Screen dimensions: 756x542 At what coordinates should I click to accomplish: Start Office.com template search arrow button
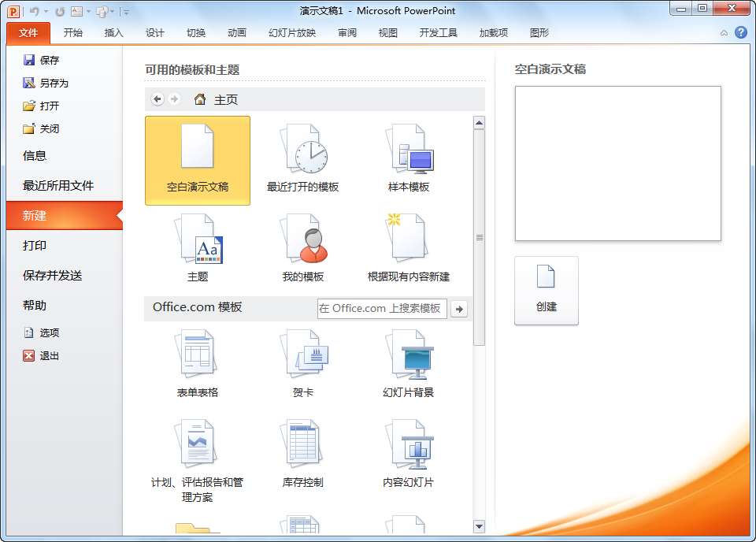(x=459, y=309)
